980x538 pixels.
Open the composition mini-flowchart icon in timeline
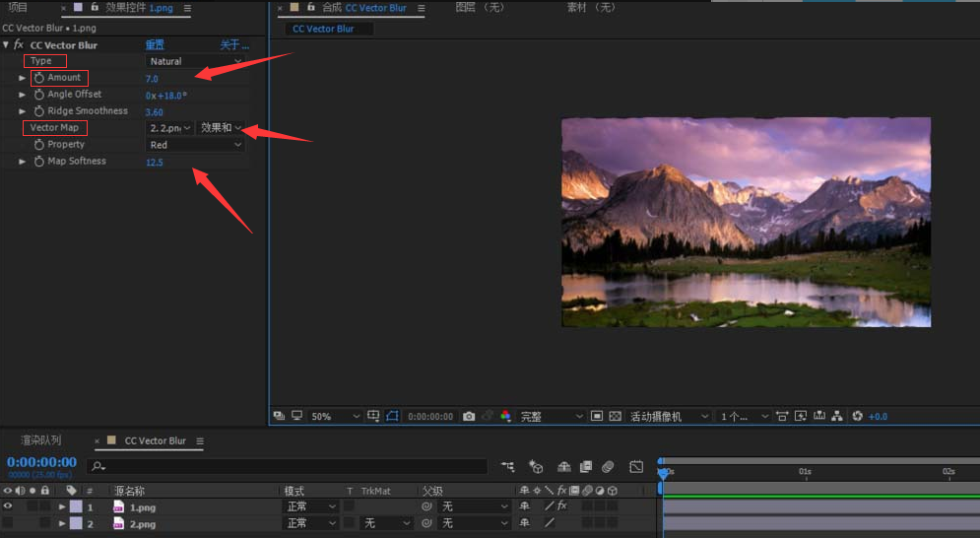tap(507, 467)
